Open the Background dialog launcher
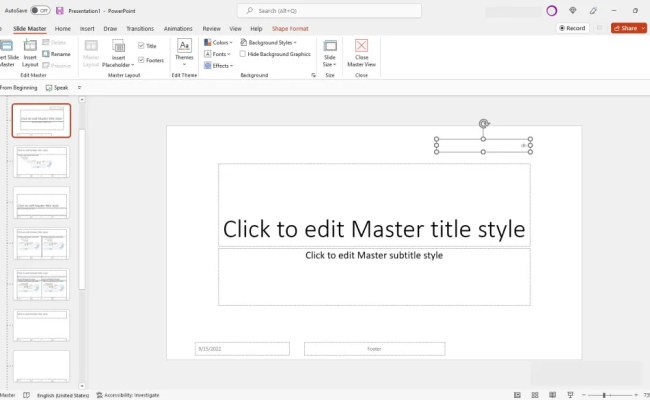This screenshot has width=650, height=400. click(x=313, y=75)
